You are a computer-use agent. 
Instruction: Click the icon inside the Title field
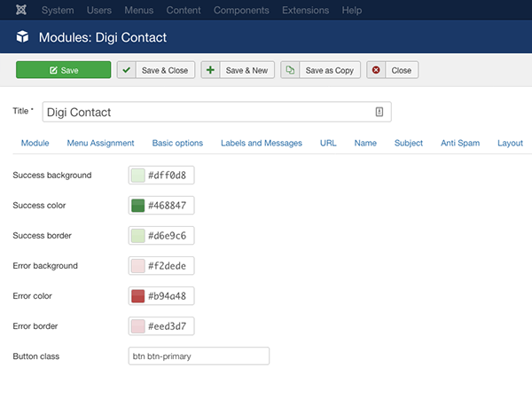[x=379, y=112]
